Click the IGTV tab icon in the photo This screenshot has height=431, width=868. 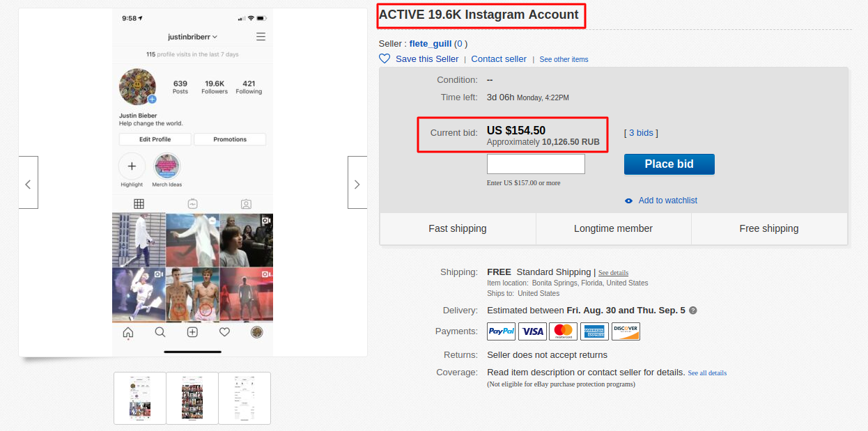192,204
